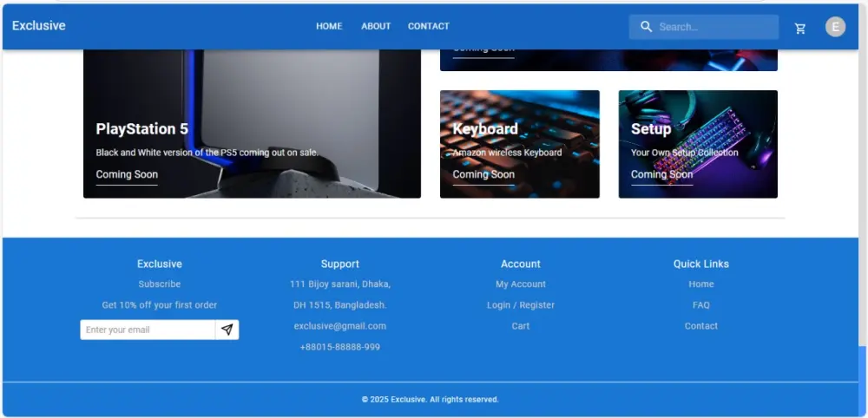Open Home link under Quick Links

point(700,284)
